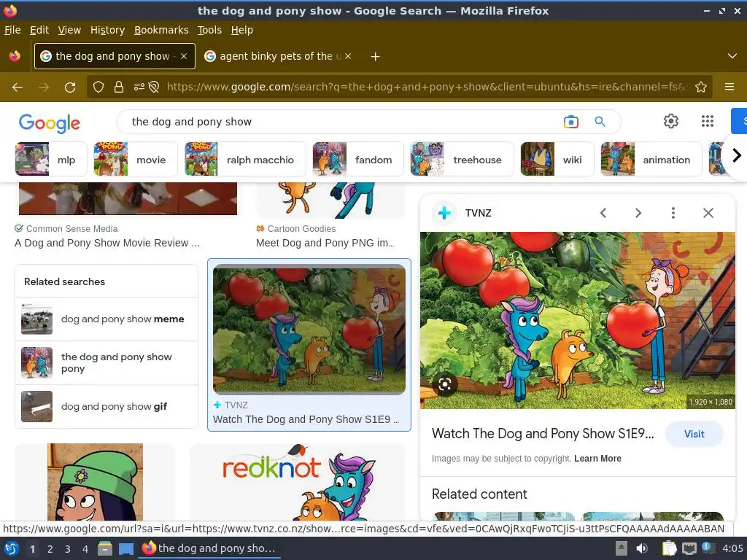Select the 'fandom' filter chip

click(x=357, y=160)
